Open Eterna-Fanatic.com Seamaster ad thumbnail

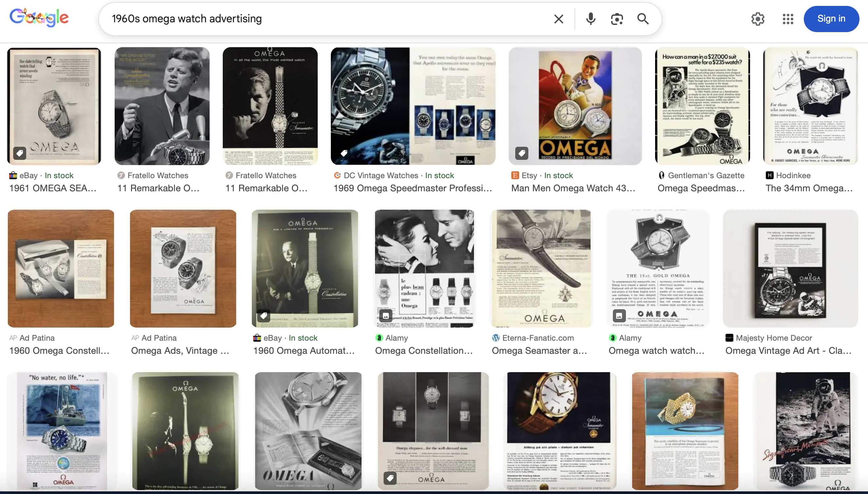click(x=541, y=268)
